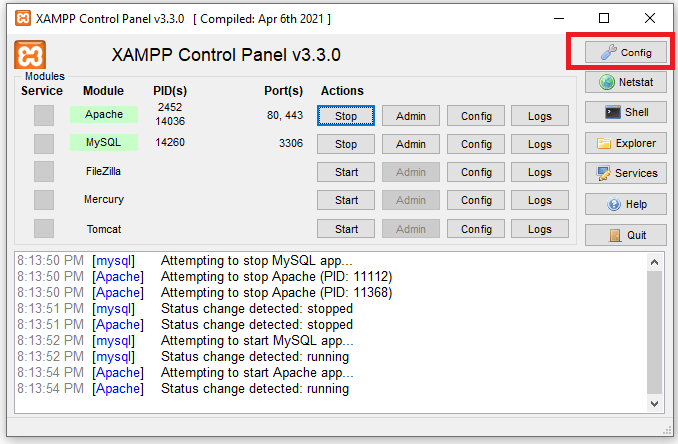Maximize the XAMPP Control Panel window
This screenshot has width=678, height=444.
coord(604,19)
